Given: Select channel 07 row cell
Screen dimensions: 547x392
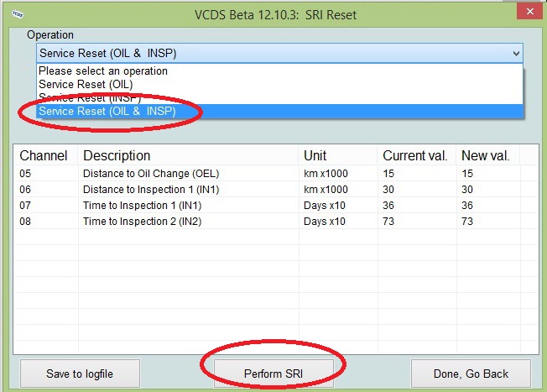Looking at the screenshot, I should (x=25, y=206).
